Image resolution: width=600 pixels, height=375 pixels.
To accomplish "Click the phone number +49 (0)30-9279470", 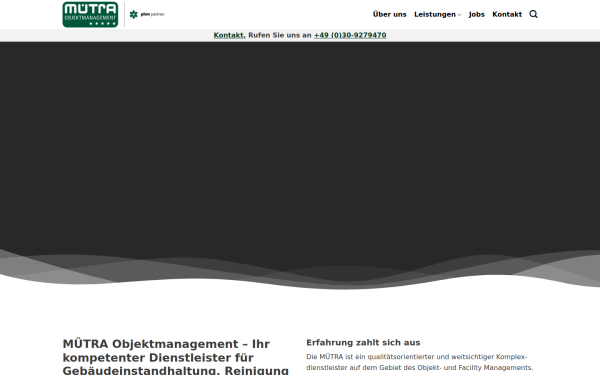I will click(350, 35).
